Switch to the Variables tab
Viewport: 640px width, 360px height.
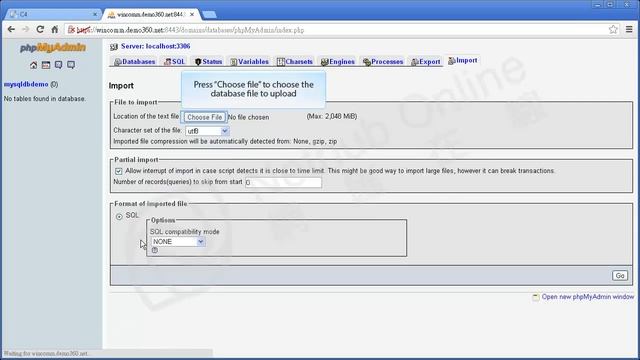point(249,62)
